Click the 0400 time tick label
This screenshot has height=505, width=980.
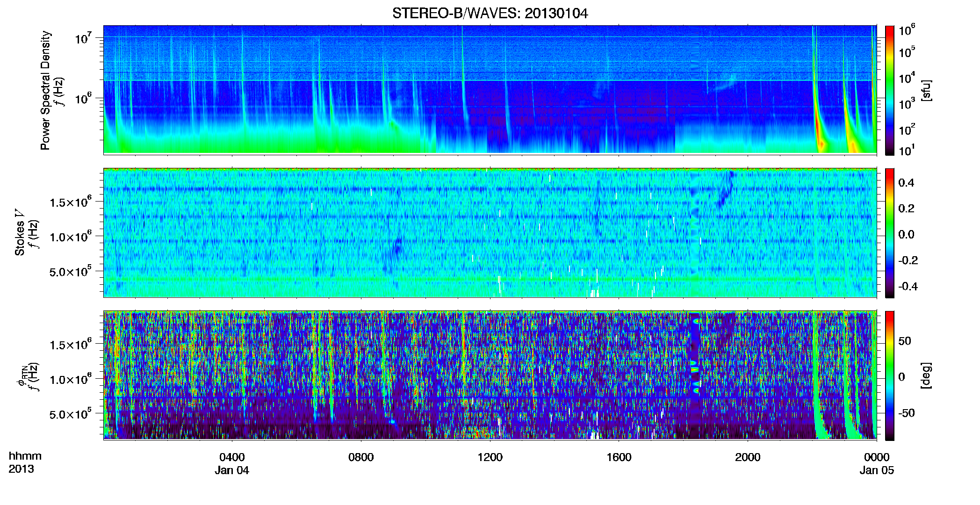tap(232, 457)
